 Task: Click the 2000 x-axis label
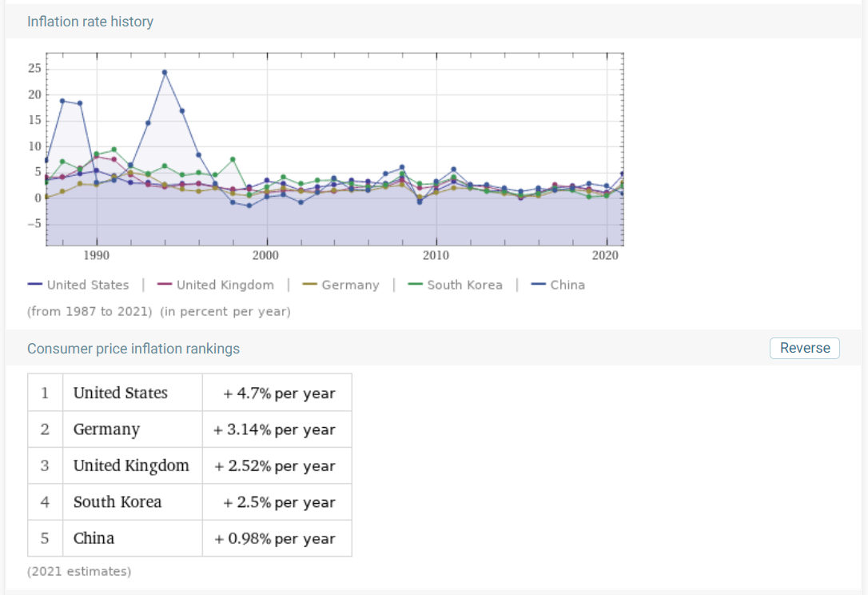[x=265, y=255]
